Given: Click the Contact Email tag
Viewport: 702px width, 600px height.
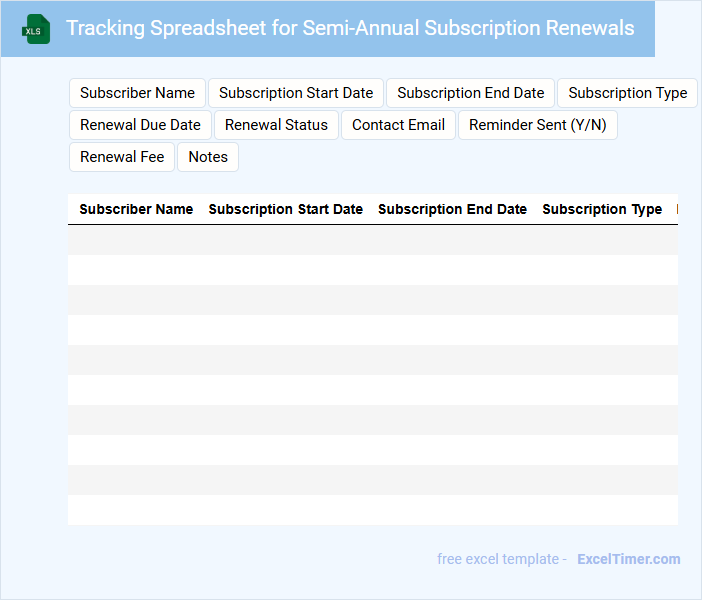Looking at the screenshot, I should [x=398, y=125].
